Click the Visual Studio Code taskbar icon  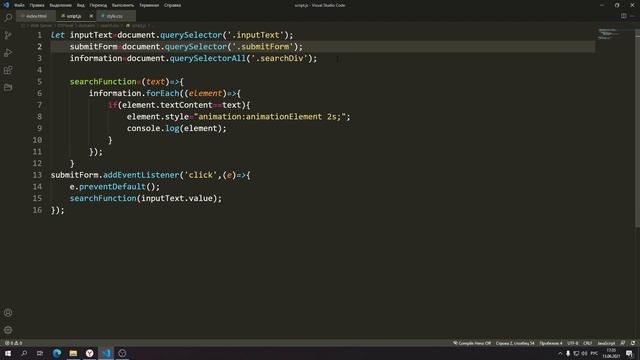(106, 353)
